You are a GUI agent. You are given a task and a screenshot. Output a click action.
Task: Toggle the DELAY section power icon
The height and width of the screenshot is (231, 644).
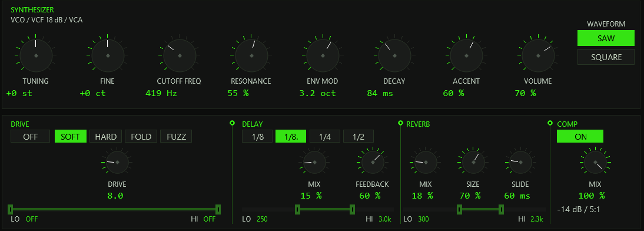click(x=232, y=123)
